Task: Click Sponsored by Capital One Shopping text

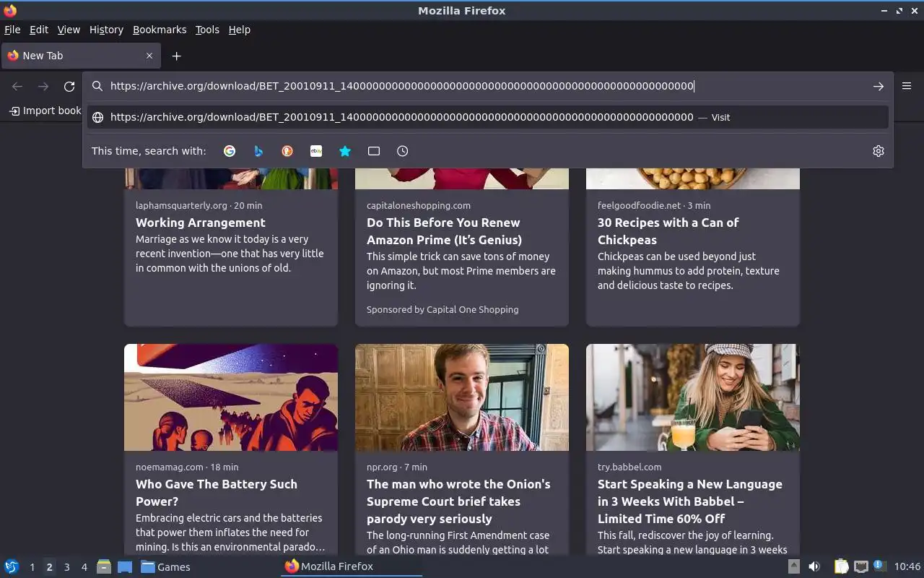Action: tap(443, 309)
